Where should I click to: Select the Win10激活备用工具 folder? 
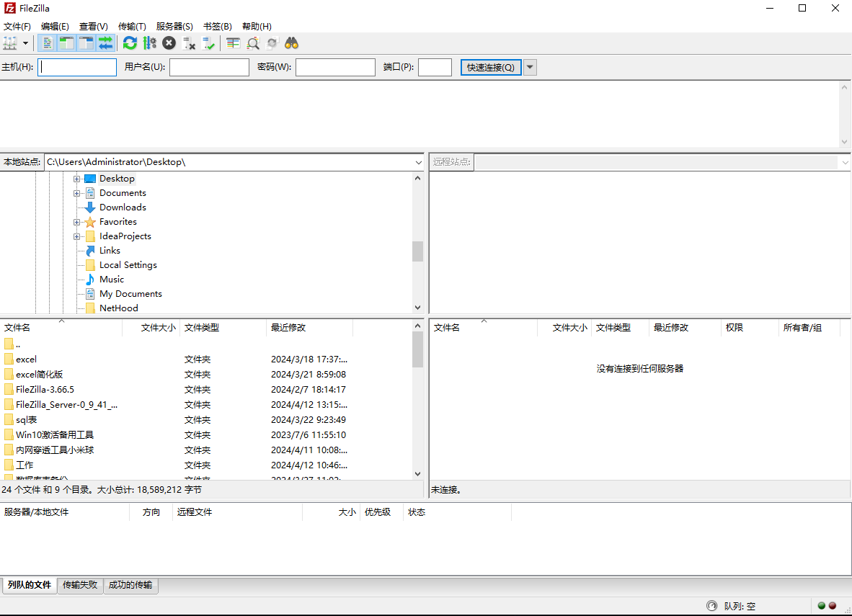point(206,435)
